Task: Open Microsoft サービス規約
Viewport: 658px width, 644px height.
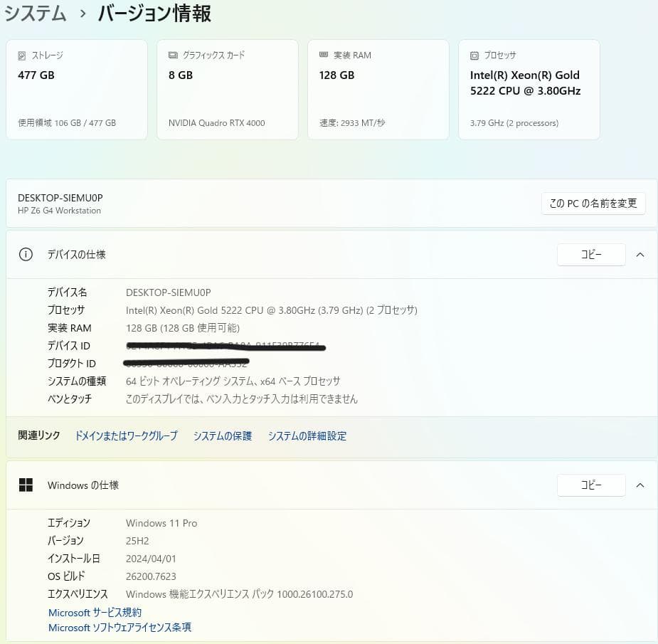Action: coord(95,612)
